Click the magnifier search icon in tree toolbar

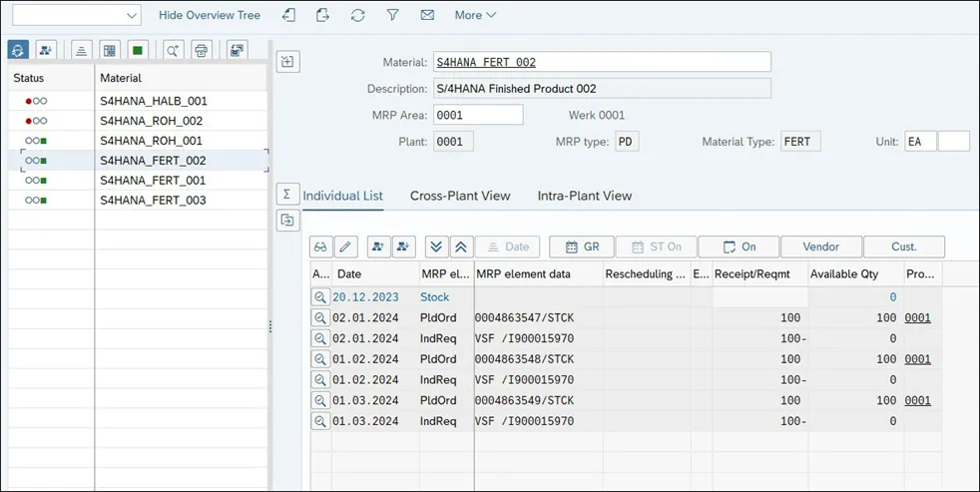tap(173, 50)
